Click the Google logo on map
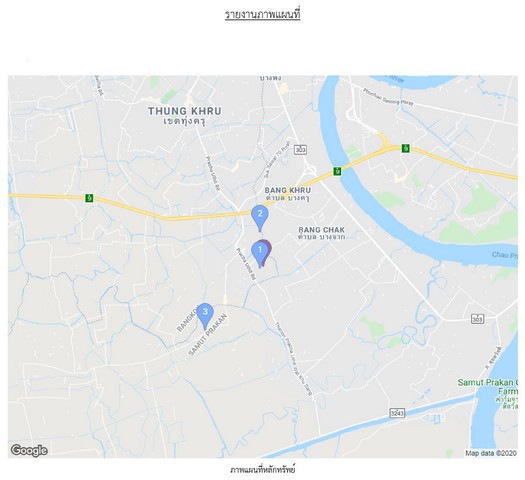 pos(29,451)
